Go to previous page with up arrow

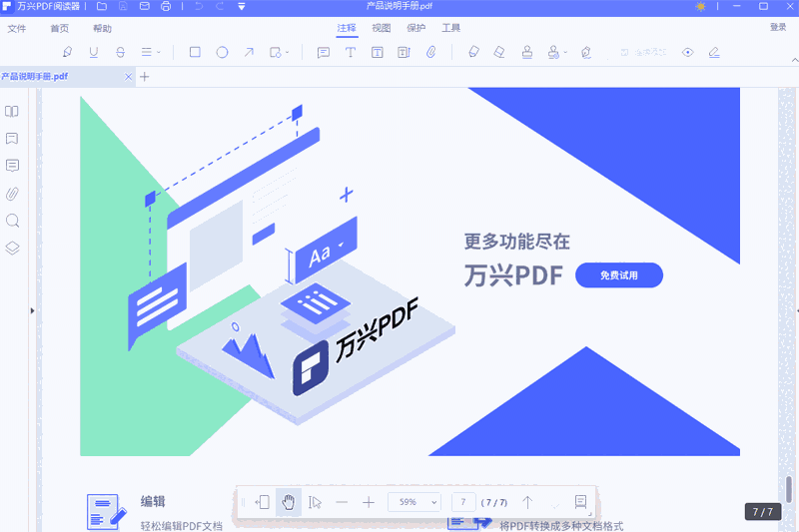(527, 502)
